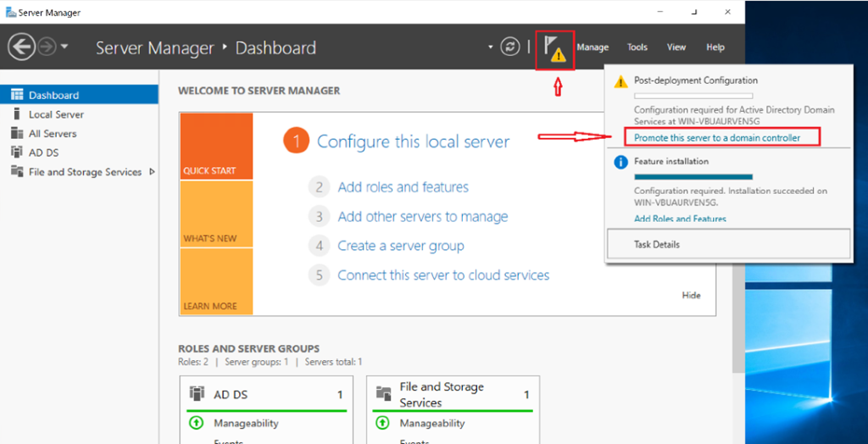This screenshot has height=444, width=868.
Task: Click the refresh dashboard icon
Action: tap(509, 47)
